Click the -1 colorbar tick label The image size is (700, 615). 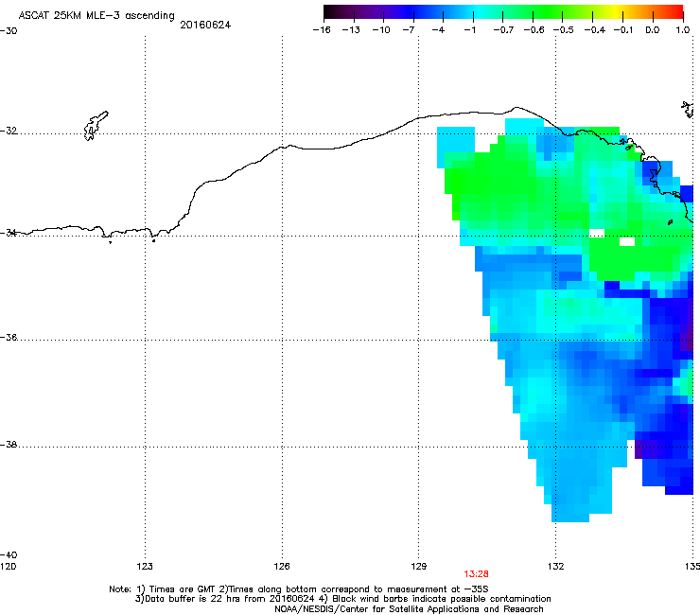tap(469, 30)
